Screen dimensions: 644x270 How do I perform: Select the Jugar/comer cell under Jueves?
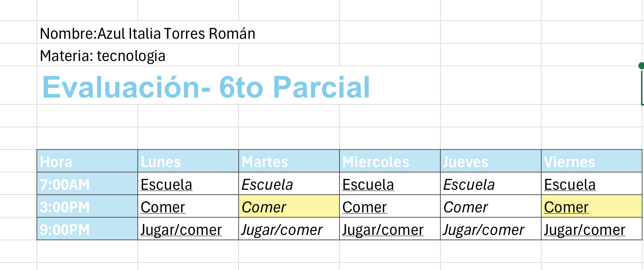pyautogui.click(x=491, y=229)
